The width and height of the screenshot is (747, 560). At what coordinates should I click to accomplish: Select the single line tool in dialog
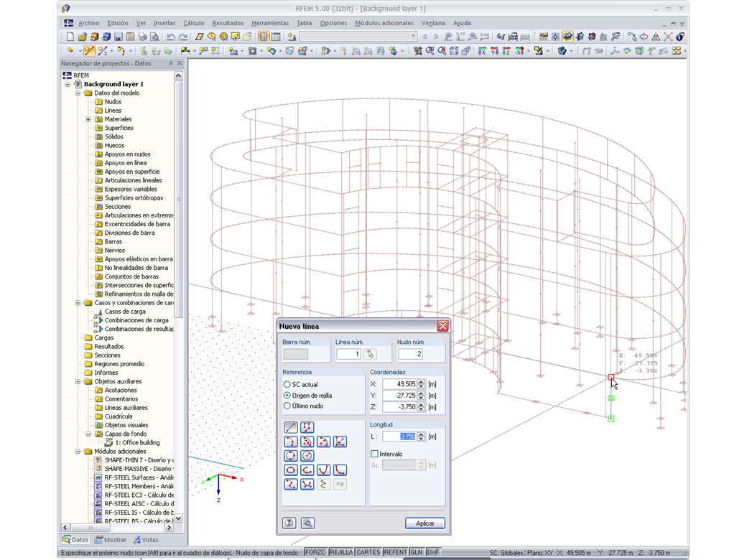291,427
